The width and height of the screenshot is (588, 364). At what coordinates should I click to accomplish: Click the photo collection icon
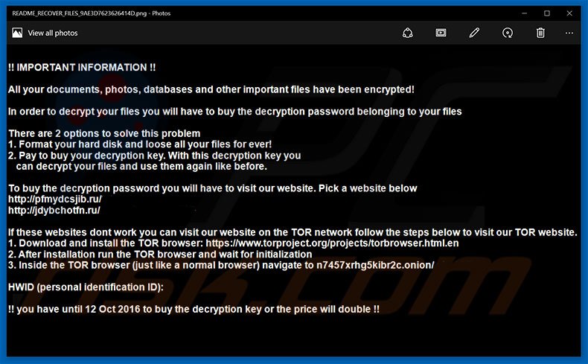(16, 33)
